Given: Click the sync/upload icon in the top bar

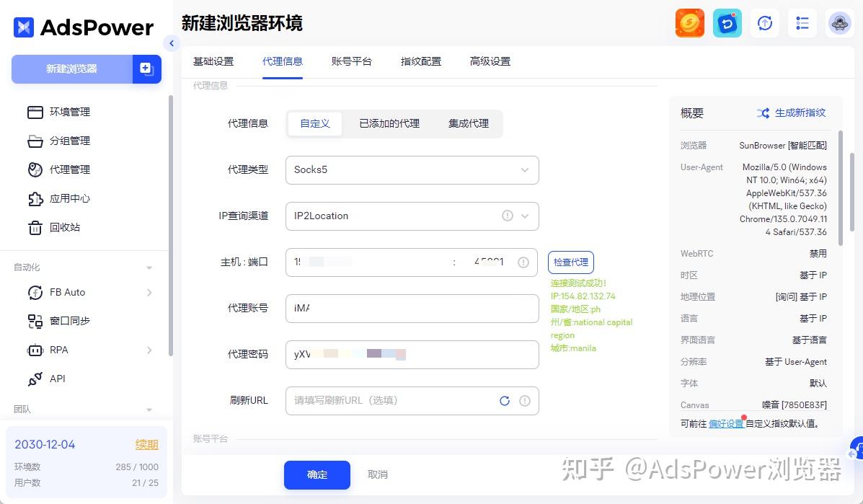Looking at the screenshot, I should [x=764, y=23].
